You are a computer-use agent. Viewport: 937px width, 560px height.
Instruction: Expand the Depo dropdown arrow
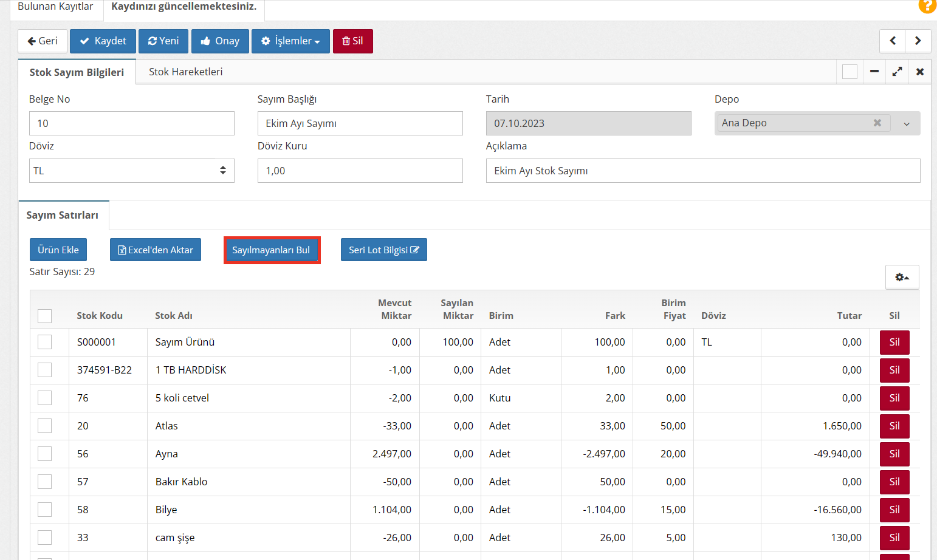906,123
